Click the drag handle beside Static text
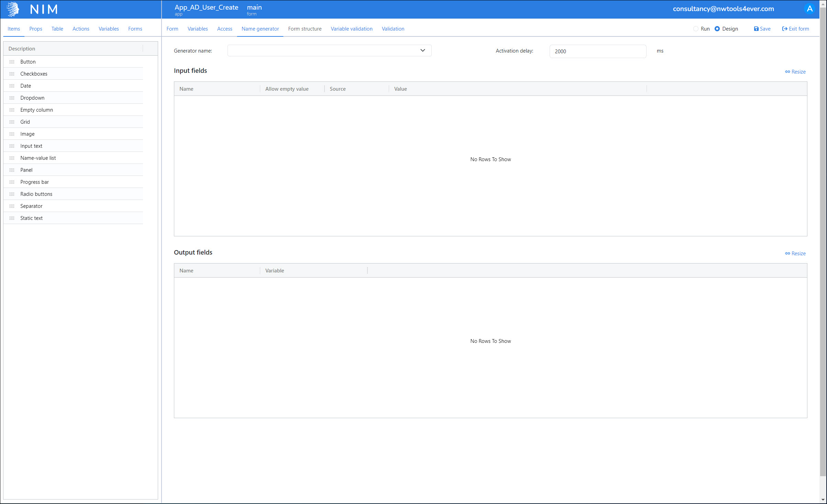Image resolution: width=827 pixels, height=504 pixels. [x=12, y=218]
